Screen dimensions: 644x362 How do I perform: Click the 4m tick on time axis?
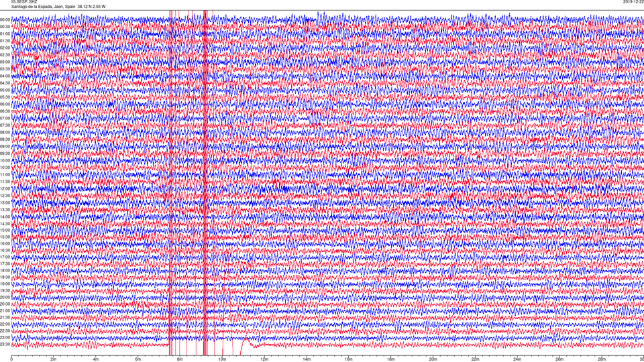coord(96,359)
